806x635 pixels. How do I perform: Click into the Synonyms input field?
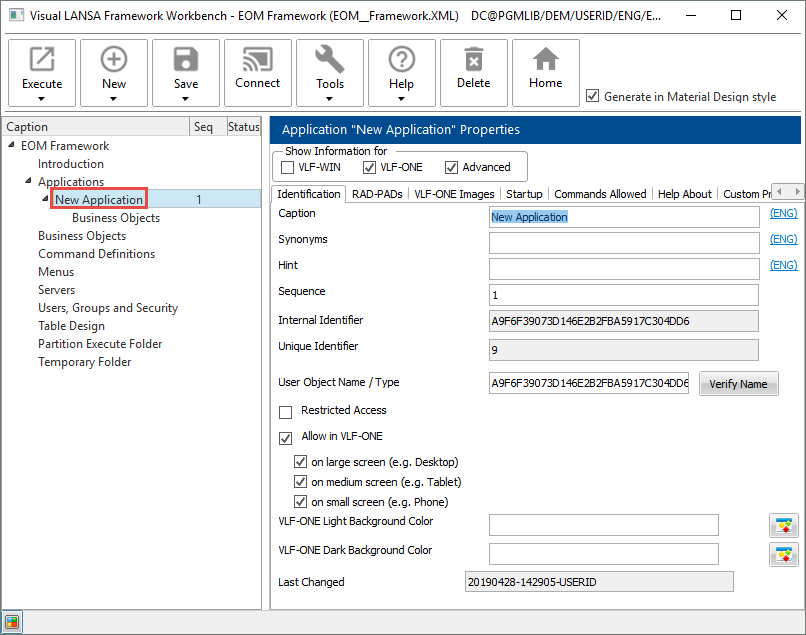(623, 243)
